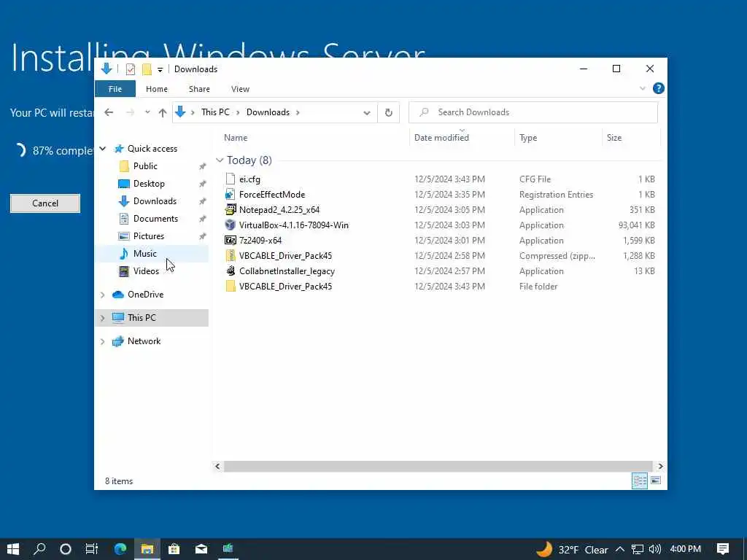Viewport: 747px width, 560px height.
Task: Open the notification Action Center
Action: click(723, 549)
